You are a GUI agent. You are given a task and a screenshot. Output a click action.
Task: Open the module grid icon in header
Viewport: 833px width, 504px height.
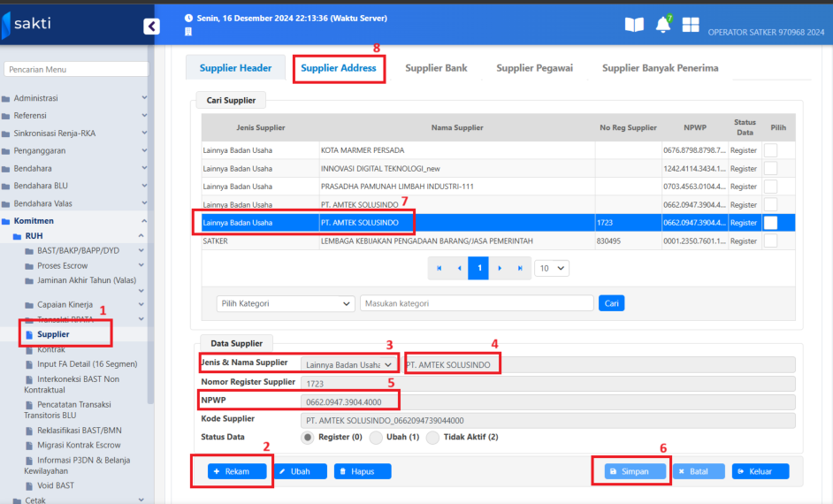click(x=690, y=25)
